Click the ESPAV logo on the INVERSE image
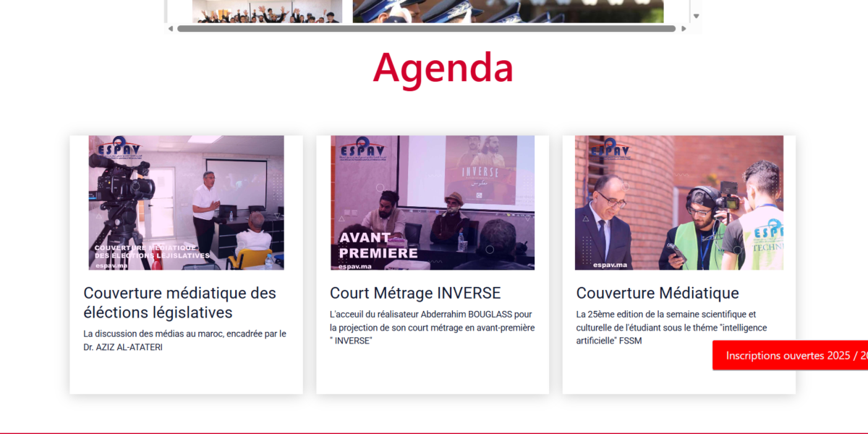The width and height of the screenshot is (868, 434). tap(363, 150)
